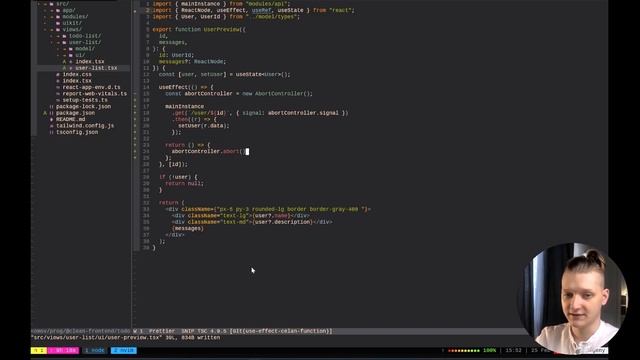Switch to tmux window 1 node
Image resolution: width=640 pixels, height=360 pixels.
click(x=95, y=350)
